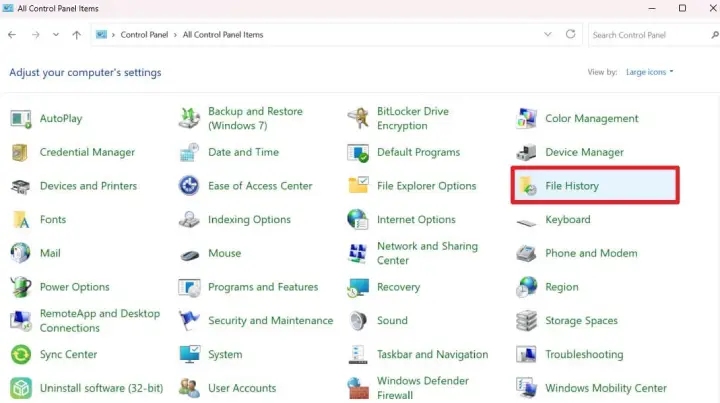Expand breadcrumb chevron after Control Panel
720x403 pixels.
tap(175, 35)
